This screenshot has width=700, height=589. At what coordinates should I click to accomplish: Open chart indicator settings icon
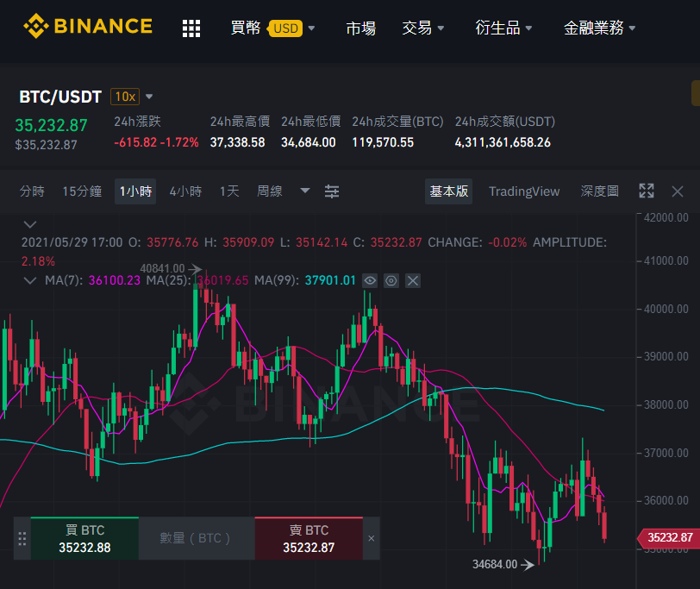pyautogui.click(x=332, y=191)
